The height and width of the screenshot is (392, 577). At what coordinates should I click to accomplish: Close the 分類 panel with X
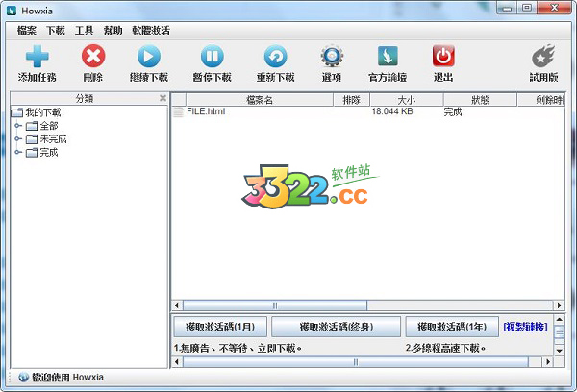click(163, 98)
